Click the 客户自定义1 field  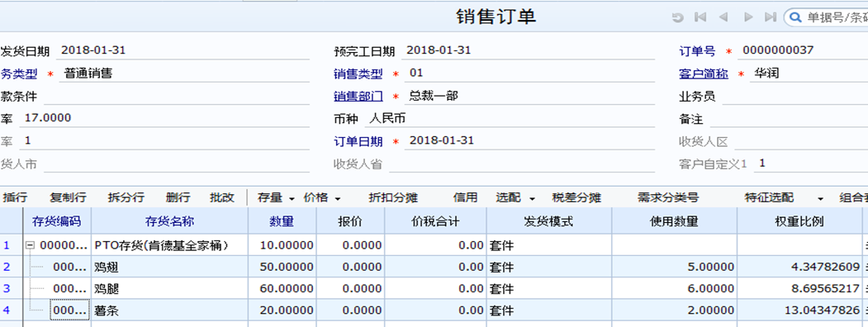(x=811, y=163)
